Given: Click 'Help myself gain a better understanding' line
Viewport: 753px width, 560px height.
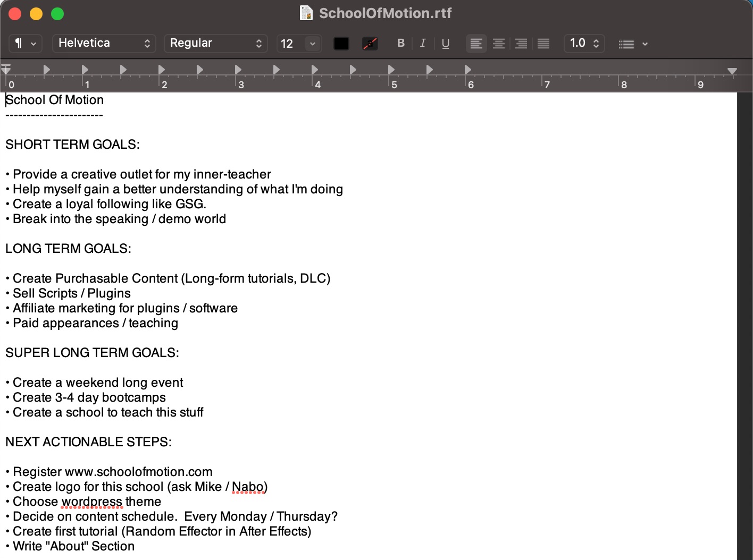Looking at the screenshot, I should pyautogui.click(x=174, y=189).
